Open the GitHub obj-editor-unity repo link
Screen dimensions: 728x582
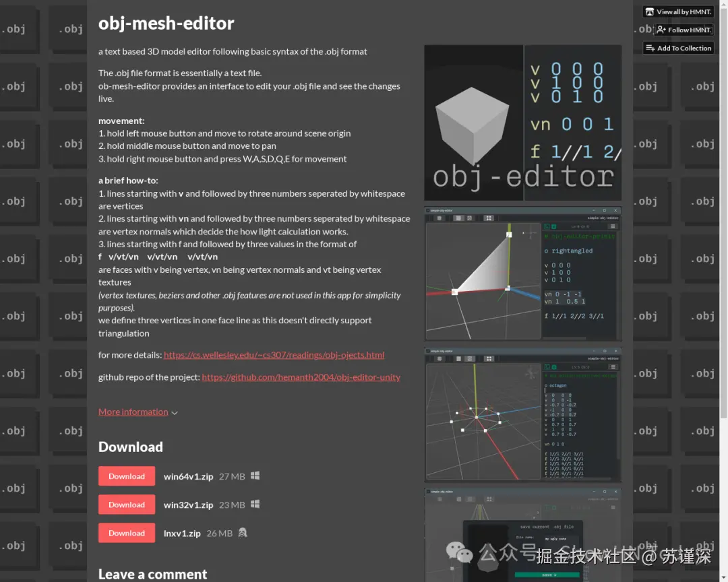pyautogui.click(x=301, y=377)
